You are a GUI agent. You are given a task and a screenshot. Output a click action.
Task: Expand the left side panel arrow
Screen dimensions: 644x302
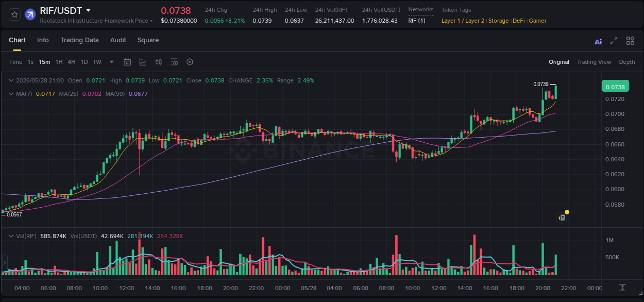(x=4, y=262)
